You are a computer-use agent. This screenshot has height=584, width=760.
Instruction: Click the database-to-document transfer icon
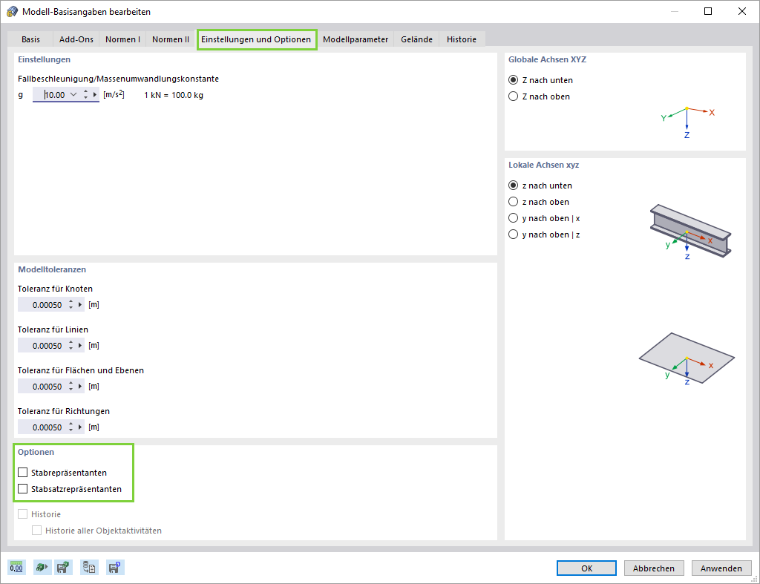89,567
